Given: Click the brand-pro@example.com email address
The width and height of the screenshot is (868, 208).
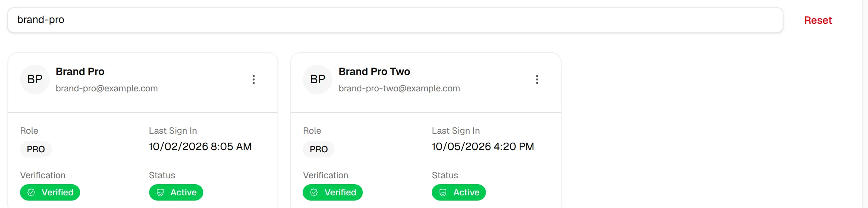Looking at the screenshot, I should coord(107,88).
